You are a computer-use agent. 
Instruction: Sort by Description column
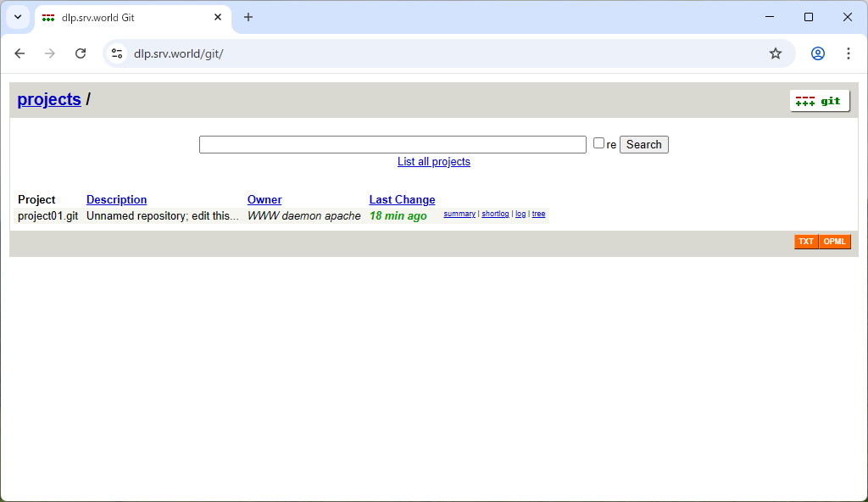tap(117, 199)
